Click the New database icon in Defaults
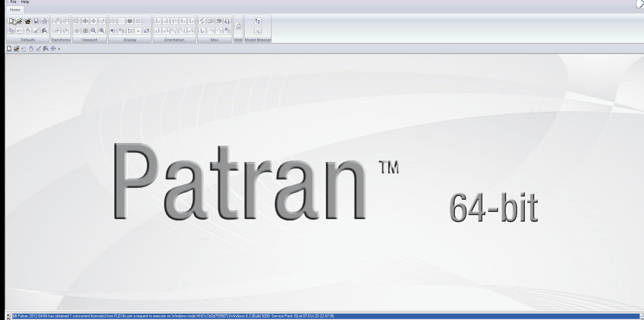This screenshot has height=320, width=644. pos(11,21)
